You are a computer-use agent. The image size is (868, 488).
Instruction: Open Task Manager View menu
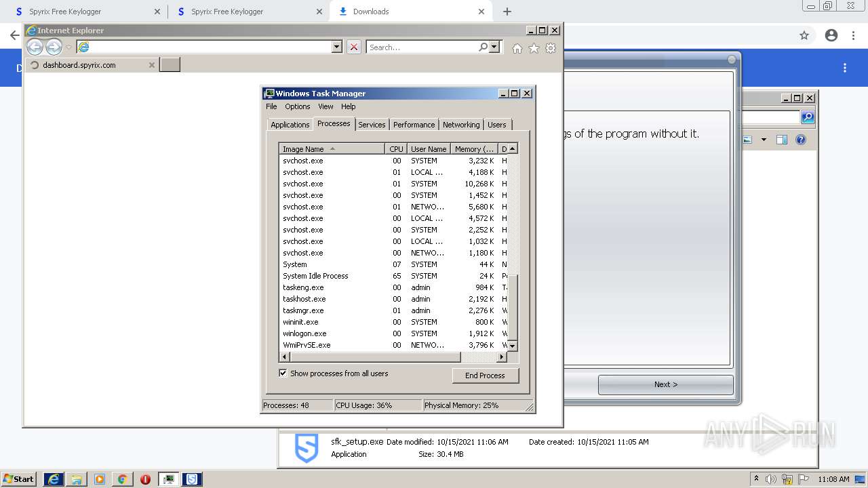coord(325,106)
